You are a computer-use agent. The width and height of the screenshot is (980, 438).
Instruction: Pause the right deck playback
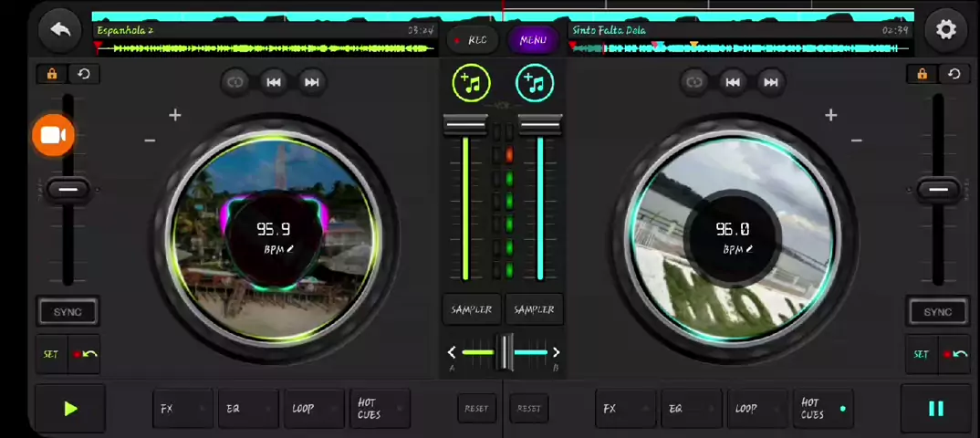935,409
